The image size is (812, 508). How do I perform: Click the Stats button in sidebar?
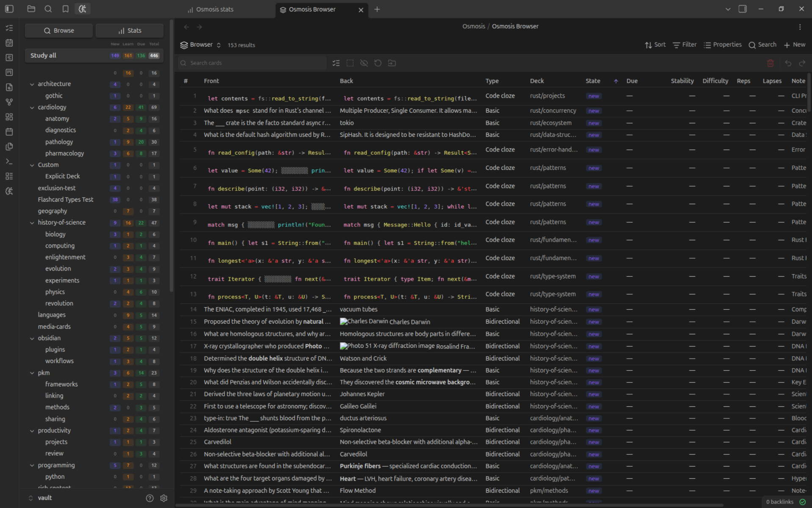pyautogui.click(x=130, y=31)
